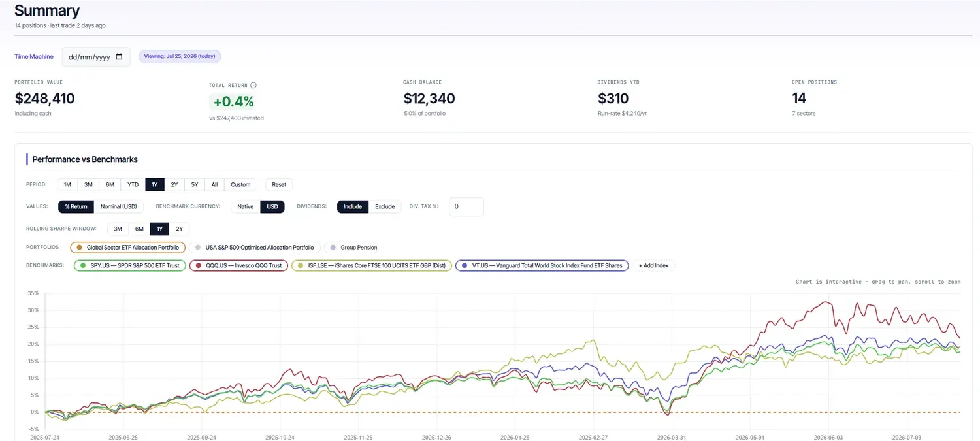Set values to % Return
Screen dimensions: 980x441
coord(76,206)
